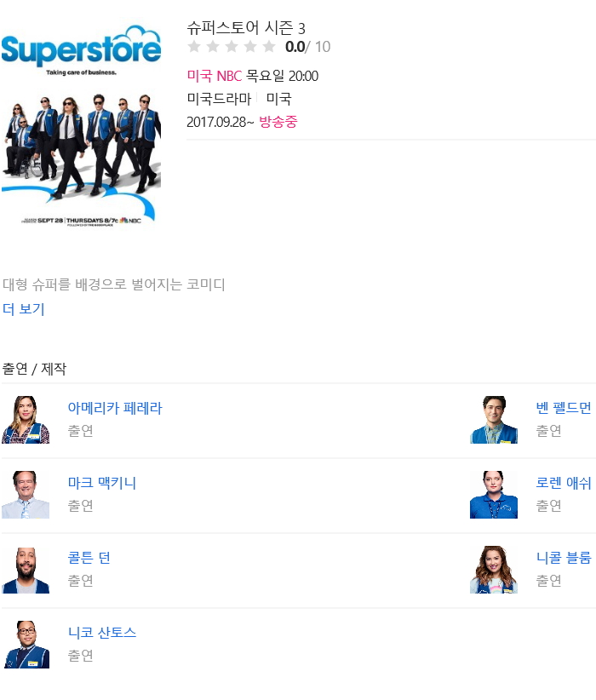Screen dimensions: 596x700
Task: Open 콜튼 던 profile link
Action: (x=89, y=558)
